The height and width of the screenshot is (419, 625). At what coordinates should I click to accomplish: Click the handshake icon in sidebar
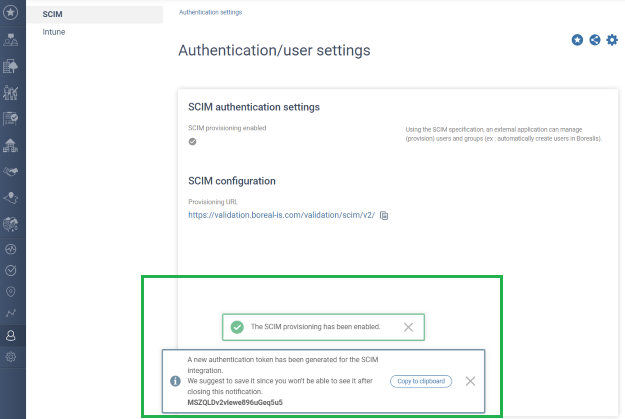click(x=12, y=171)
